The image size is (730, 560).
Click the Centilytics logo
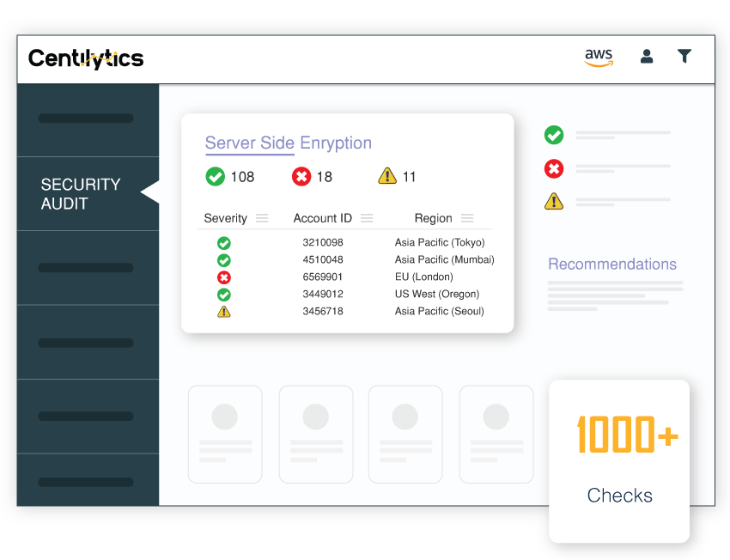(86, 58)
